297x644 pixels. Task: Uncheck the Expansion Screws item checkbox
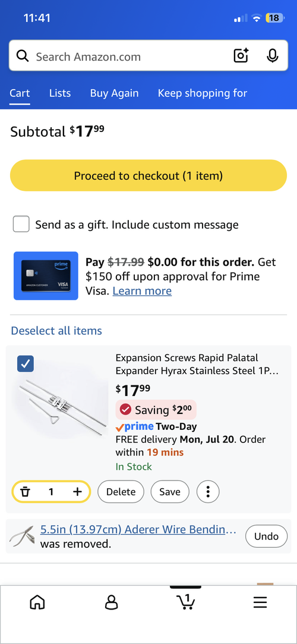point(26,364)
